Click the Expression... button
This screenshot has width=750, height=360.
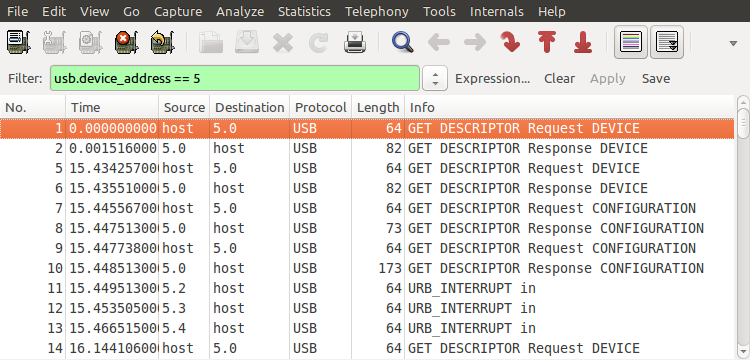[x=493, y=78]
